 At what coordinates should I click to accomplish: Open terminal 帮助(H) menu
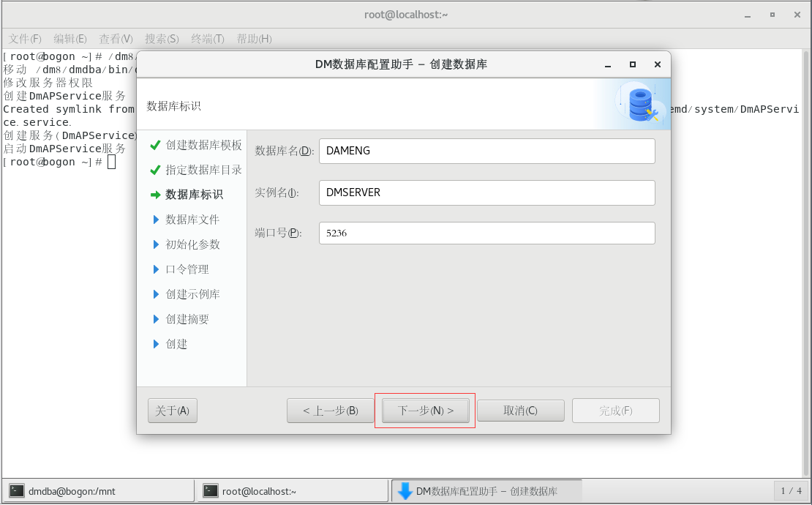tap(254, 39)
